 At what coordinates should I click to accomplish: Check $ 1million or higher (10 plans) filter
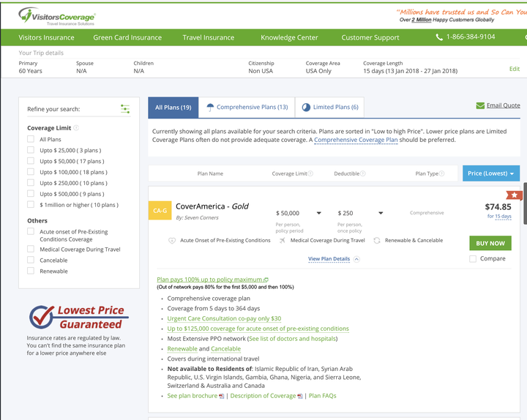[x=31, y=205]
